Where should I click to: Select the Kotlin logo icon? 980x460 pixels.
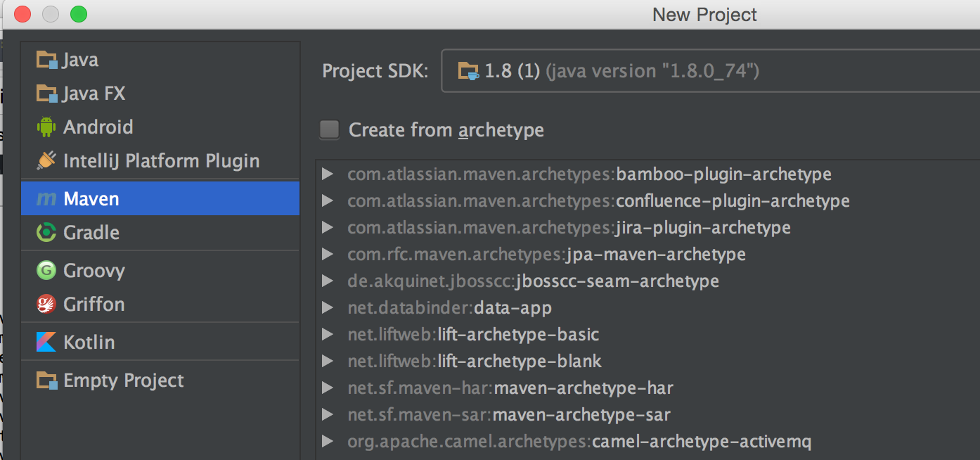click(x=46, y=343)
